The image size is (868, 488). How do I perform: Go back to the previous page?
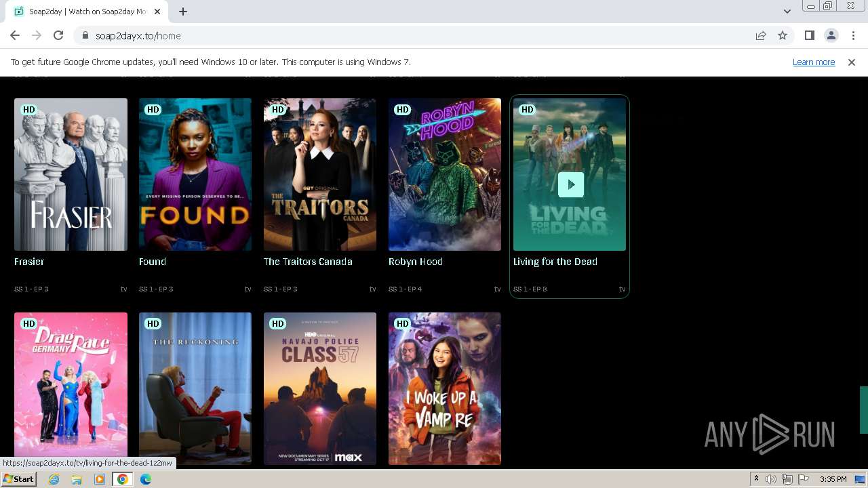pyautogui.click(x=15, y=35)
